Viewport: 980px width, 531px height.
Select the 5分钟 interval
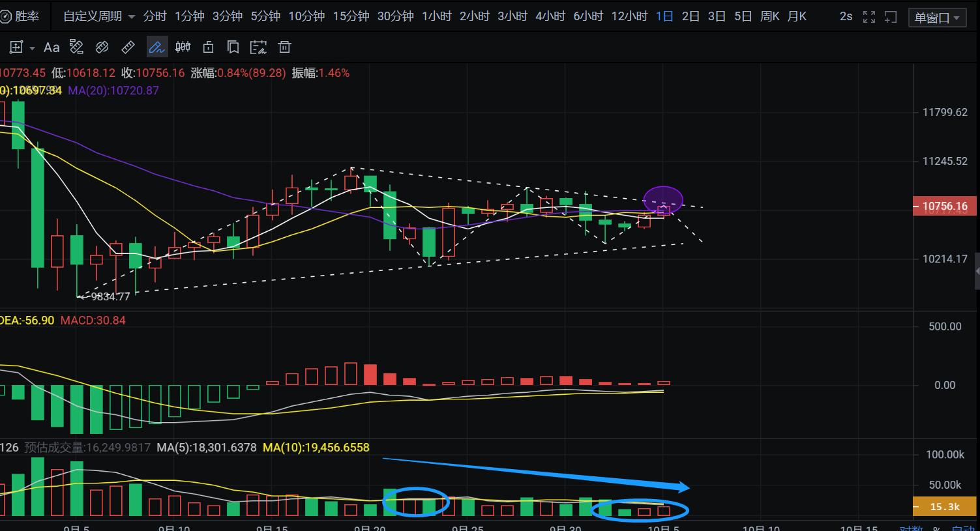(x=265, y=16)
